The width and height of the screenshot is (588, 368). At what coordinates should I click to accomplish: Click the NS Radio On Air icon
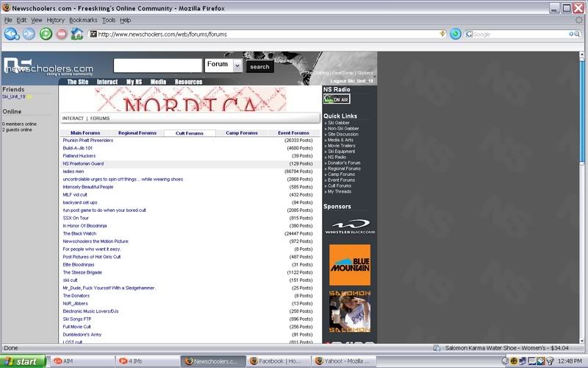click(x=337, y=99)
